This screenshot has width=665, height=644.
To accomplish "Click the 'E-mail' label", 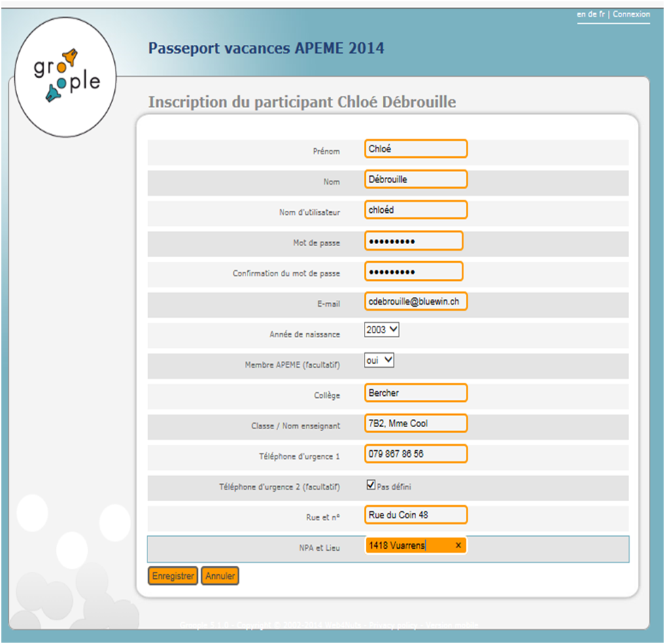I will coord(328,304).
